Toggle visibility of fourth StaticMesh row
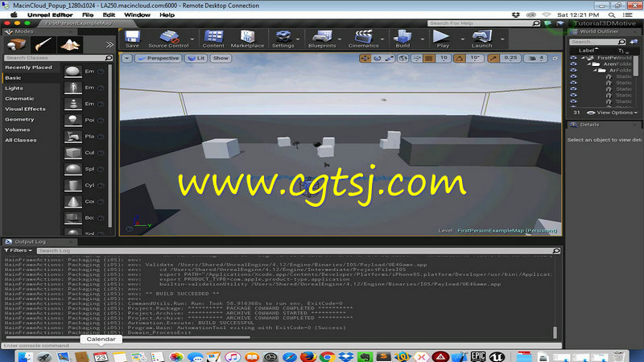The width and height of the screenshot is (644, 362). (x=573, y=95)
